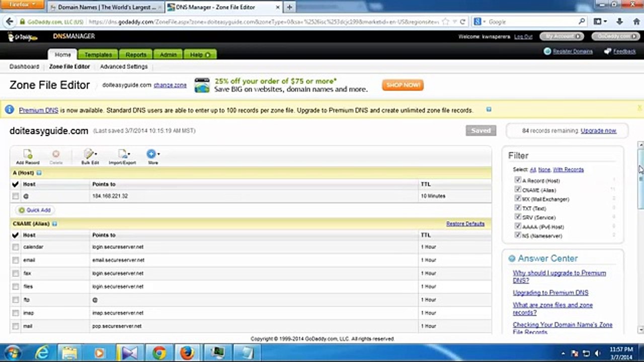Click the page vertical scrollbar thumb
644x362 pixels.
640,178
